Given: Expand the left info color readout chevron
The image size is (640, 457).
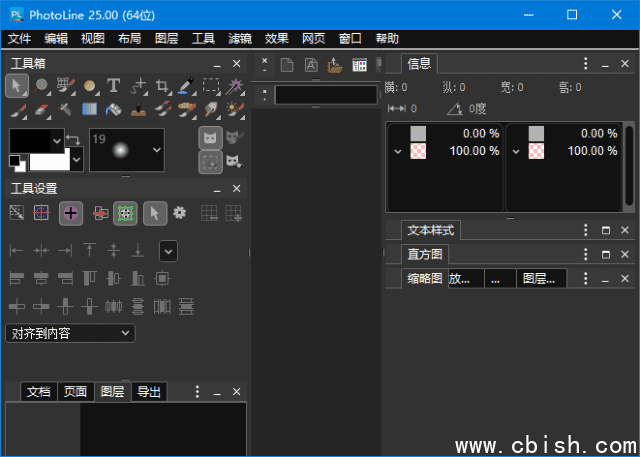Looking at the screenshot, I should point(398,151).
